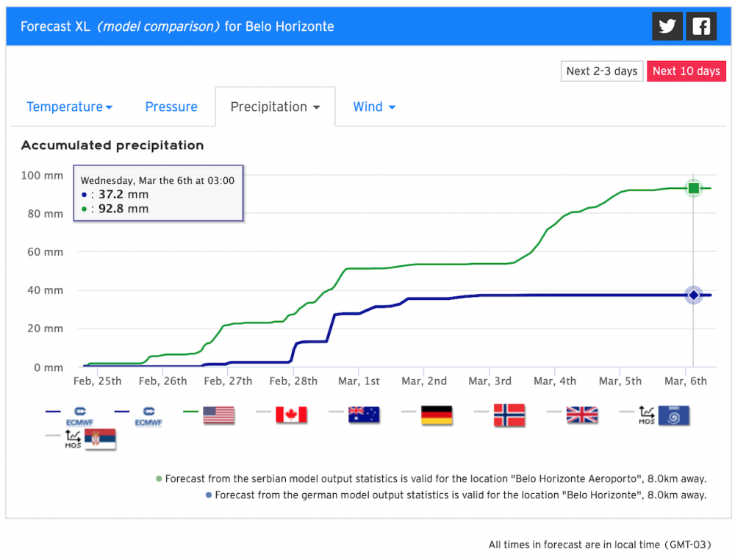Expand the Wind dropdown menu
The image size is (735, 560).
coord(373,107)
